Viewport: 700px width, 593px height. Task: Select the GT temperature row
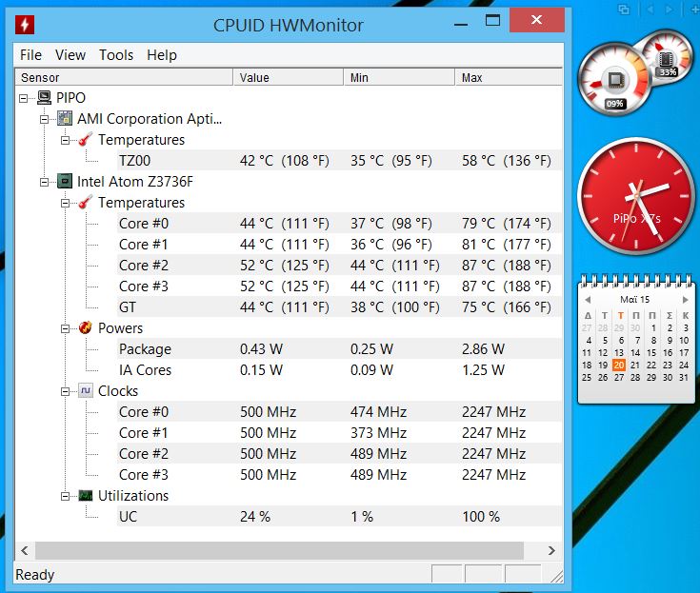click(339, 307)
